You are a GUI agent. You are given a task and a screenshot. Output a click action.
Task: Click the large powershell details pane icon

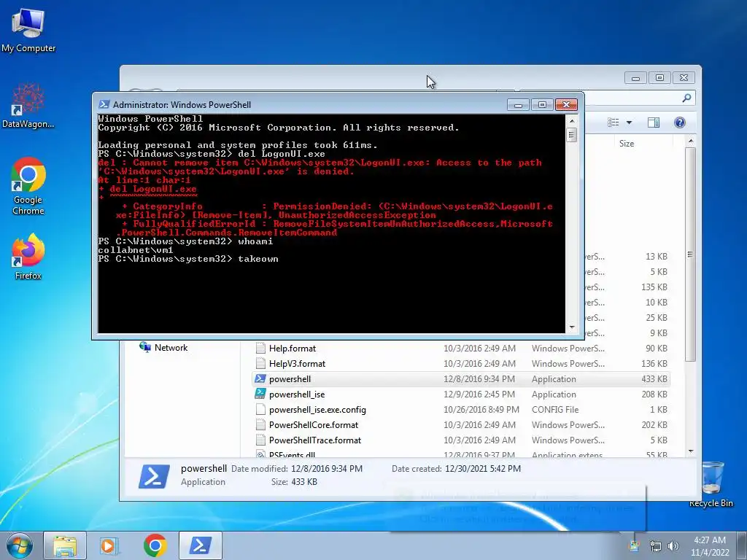[x=154, y=476]
